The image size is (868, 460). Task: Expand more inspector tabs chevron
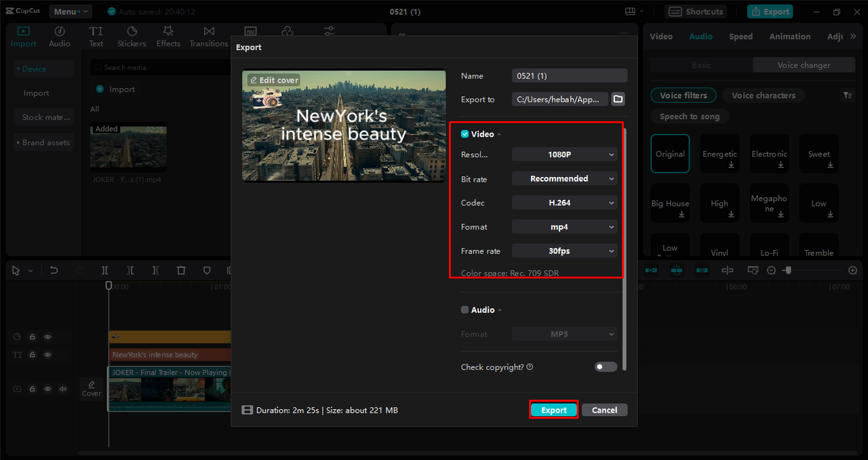[x=853, y=37]
